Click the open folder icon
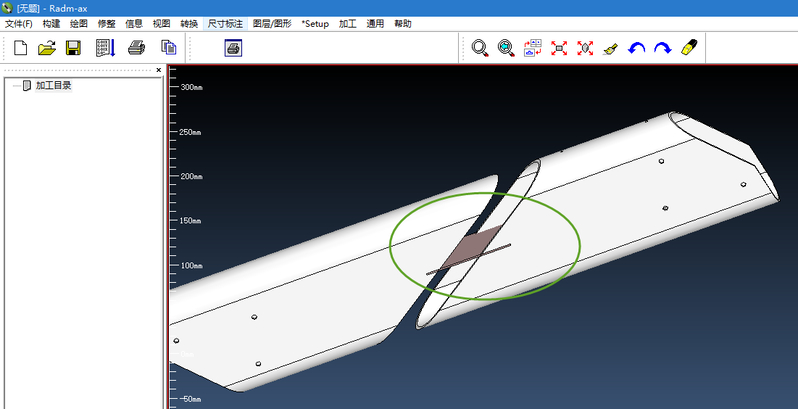Image resolution: width=798 pixels, height=409 pixels. tap(46, 47)
